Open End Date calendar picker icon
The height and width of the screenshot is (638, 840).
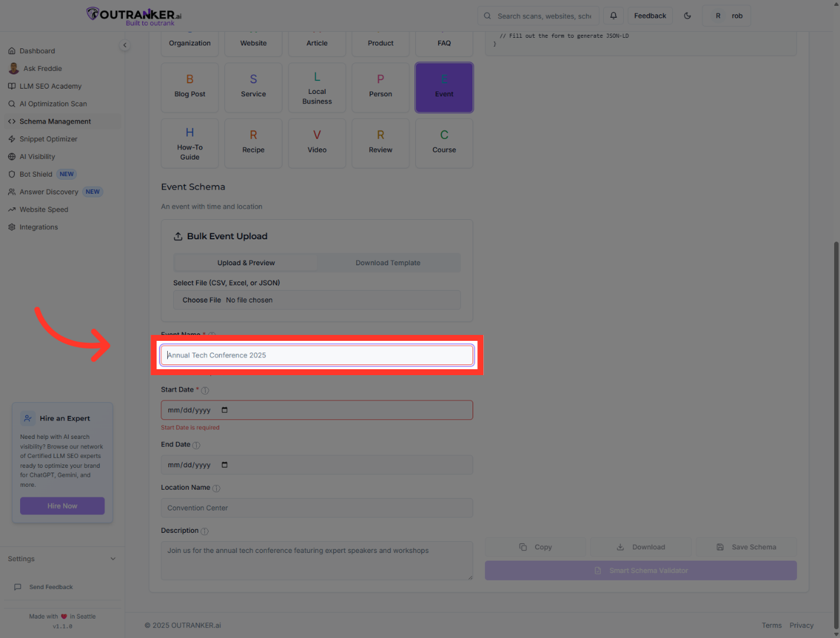point(224,465)
